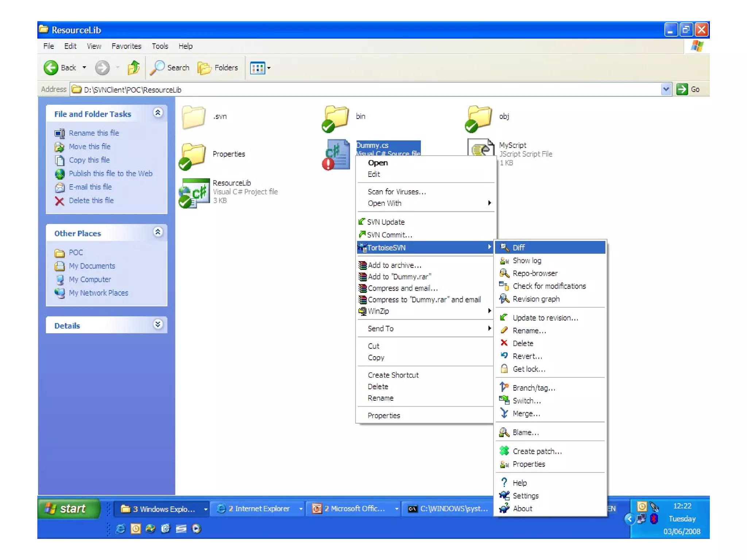
Task: Select SVN Update in context menu
Action: click(386, 222)
